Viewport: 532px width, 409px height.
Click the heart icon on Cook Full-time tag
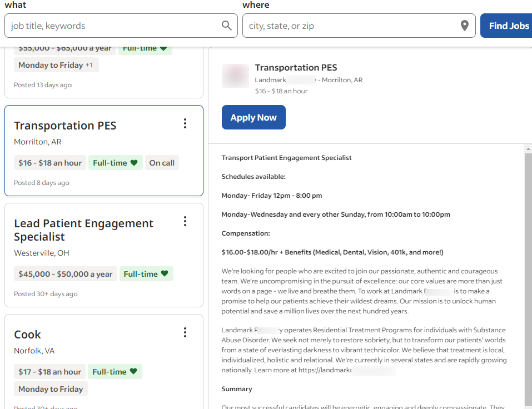[x=133, y=372]
